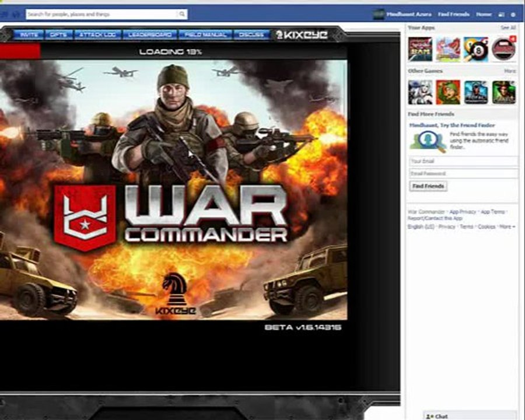Click the profile picture in the top bar
Viewport: 525px width, 420px height.
point(379,14)
